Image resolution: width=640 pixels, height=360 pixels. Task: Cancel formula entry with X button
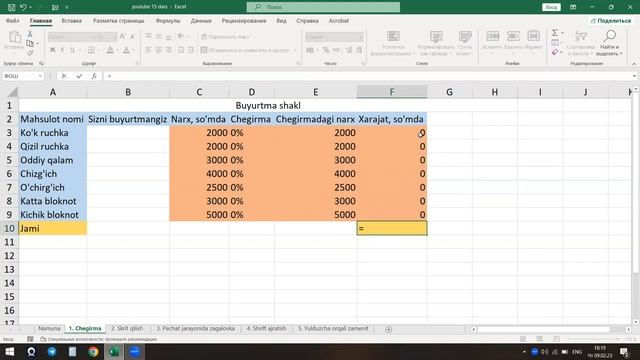[64, 76]
